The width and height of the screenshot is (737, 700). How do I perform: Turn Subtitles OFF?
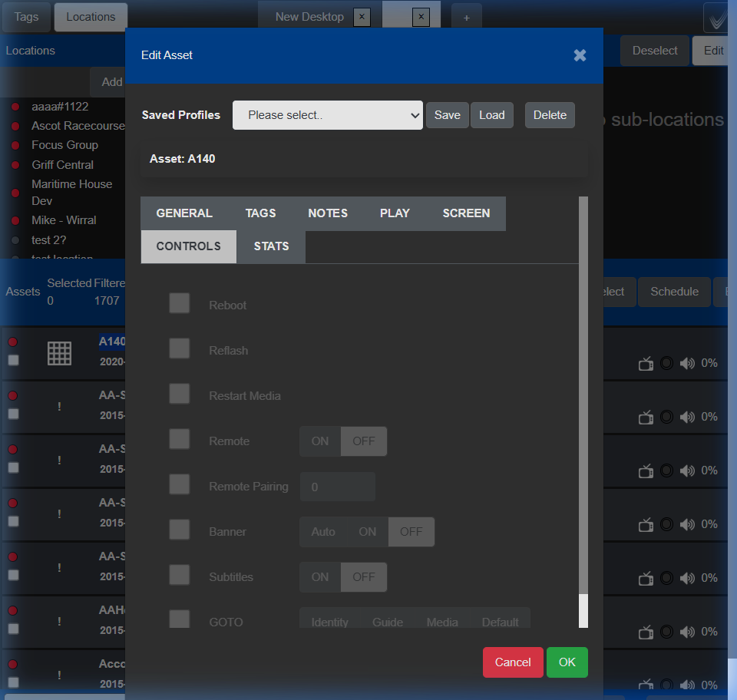(x=364, y=577)
